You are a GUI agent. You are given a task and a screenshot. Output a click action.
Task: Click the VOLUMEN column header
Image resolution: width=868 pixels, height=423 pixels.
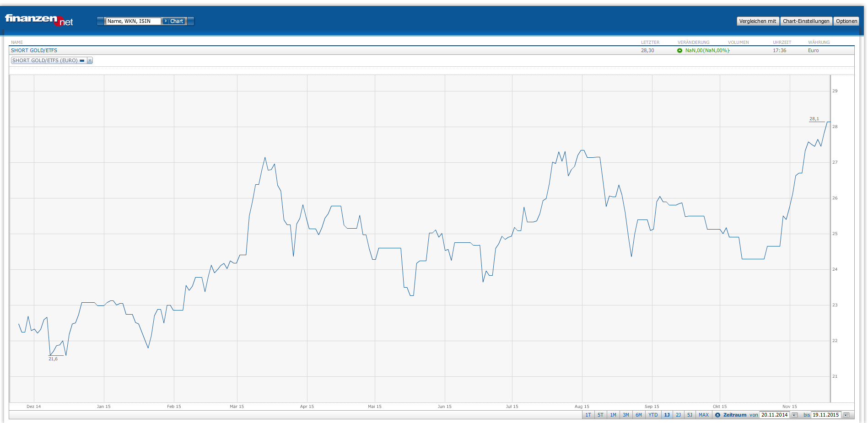click(x=738, y=43)
